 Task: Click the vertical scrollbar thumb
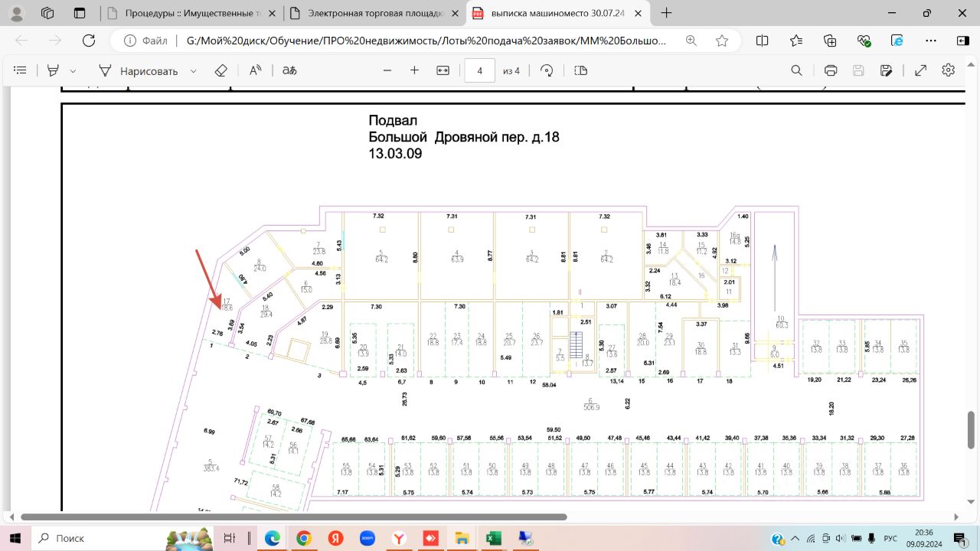pos(971,430)
